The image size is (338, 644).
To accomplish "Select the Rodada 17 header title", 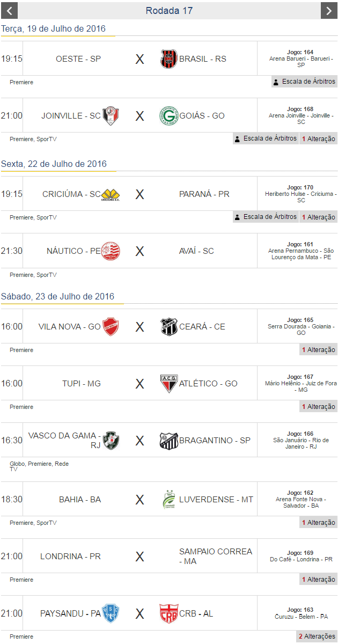I will tap(169, 11).
